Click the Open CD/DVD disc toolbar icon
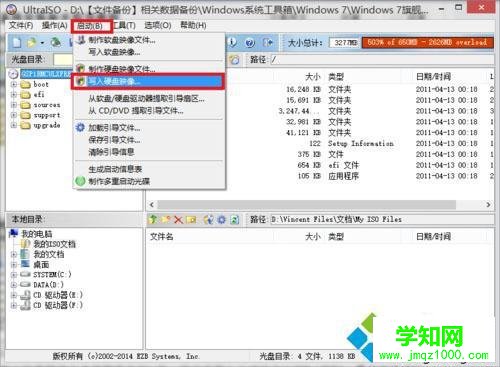Screen dimensions: 500x367 (x=56, y=43)
